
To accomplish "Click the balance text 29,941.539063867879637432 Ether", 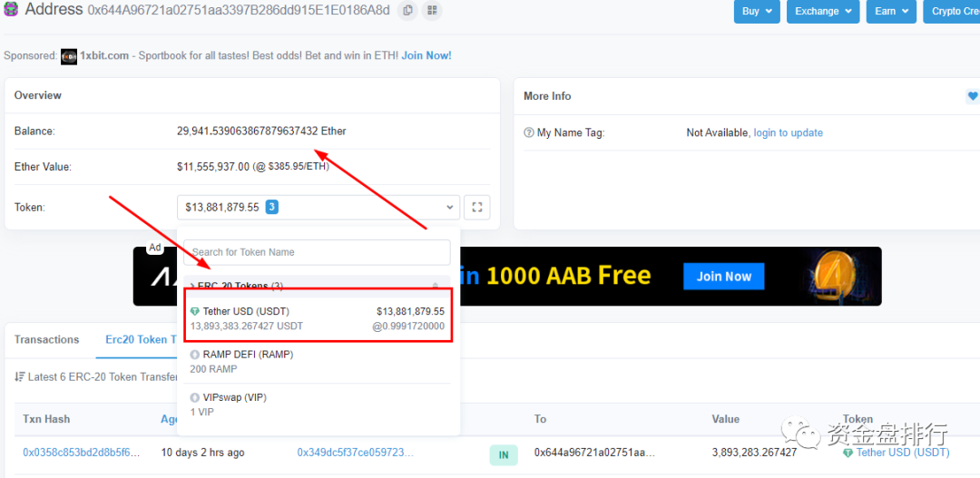I will 261,132.
